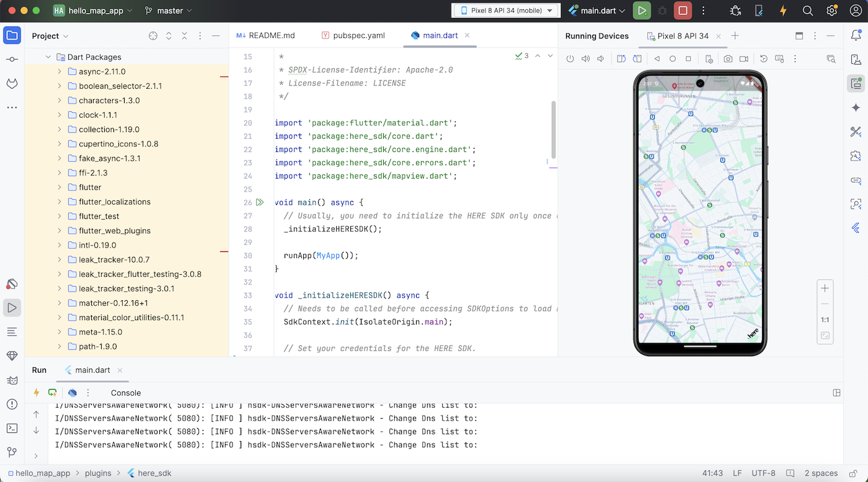Expand the leak_tracker-10.0.7 package

coord(59,259)
